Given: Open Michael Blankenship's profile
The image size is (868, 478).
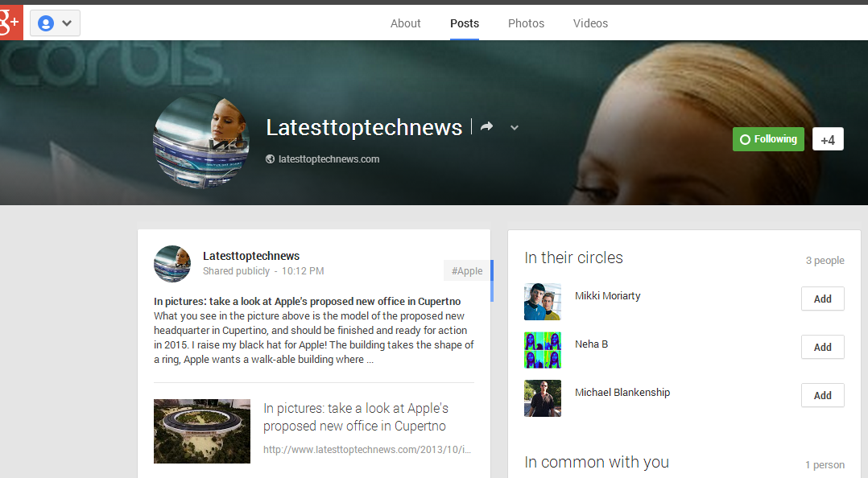Looking at the screenshot, I should [622, 392].
